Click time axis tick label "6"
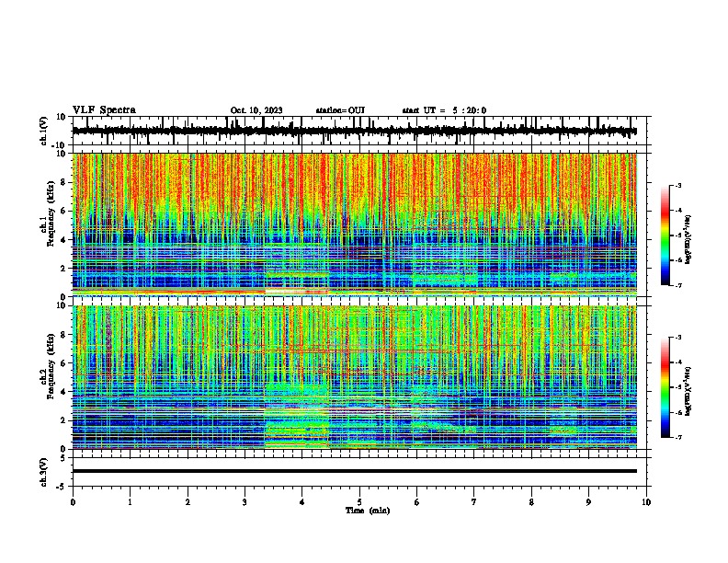This screenshot has width=728, height=563. [417, 502]
